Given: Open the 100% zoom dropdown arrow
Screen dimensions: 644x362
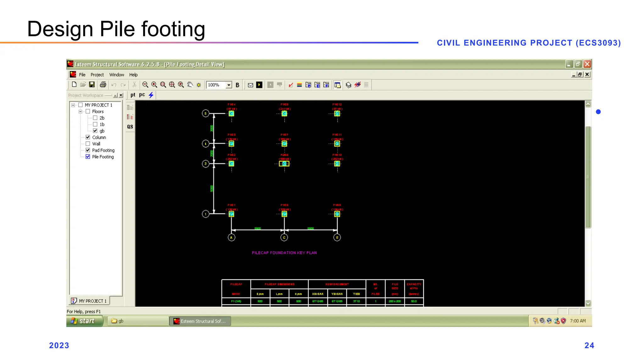Looking at the screenshot, I should [229, 85].
